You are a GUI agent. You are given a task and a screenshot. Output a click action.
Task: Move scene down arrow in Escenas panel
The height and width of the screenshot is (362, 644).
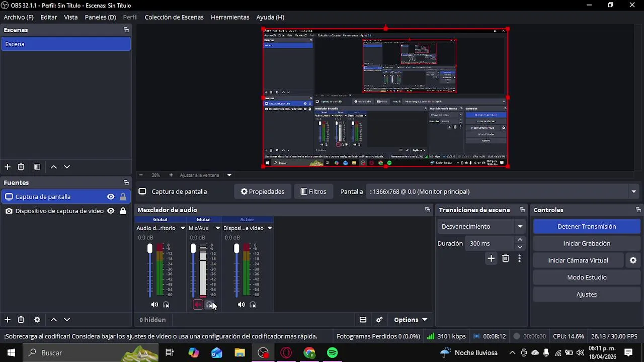point(67,167)
